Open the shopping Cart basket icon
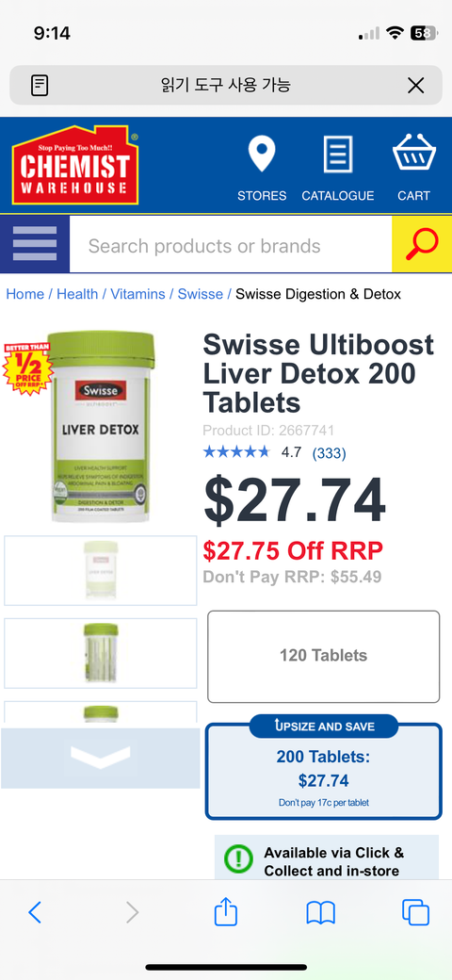Image resolution: width=452 pixels, height=980 pixels. pos(413,153)
